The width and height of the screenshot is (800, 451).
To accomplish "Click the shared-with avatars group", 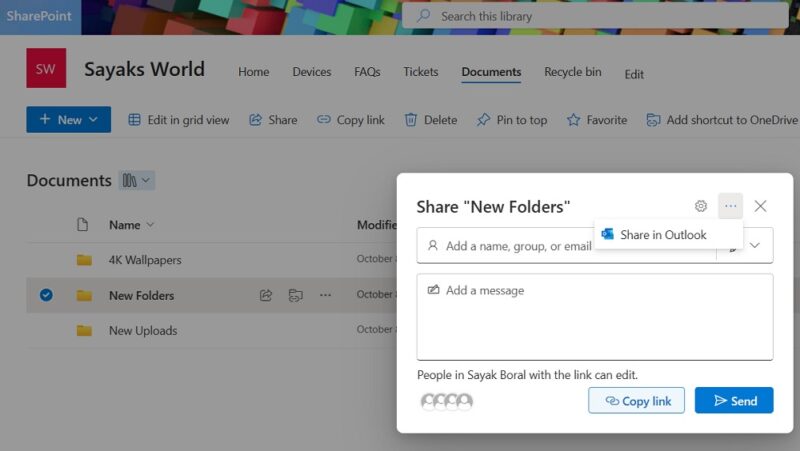I will 446,402.
